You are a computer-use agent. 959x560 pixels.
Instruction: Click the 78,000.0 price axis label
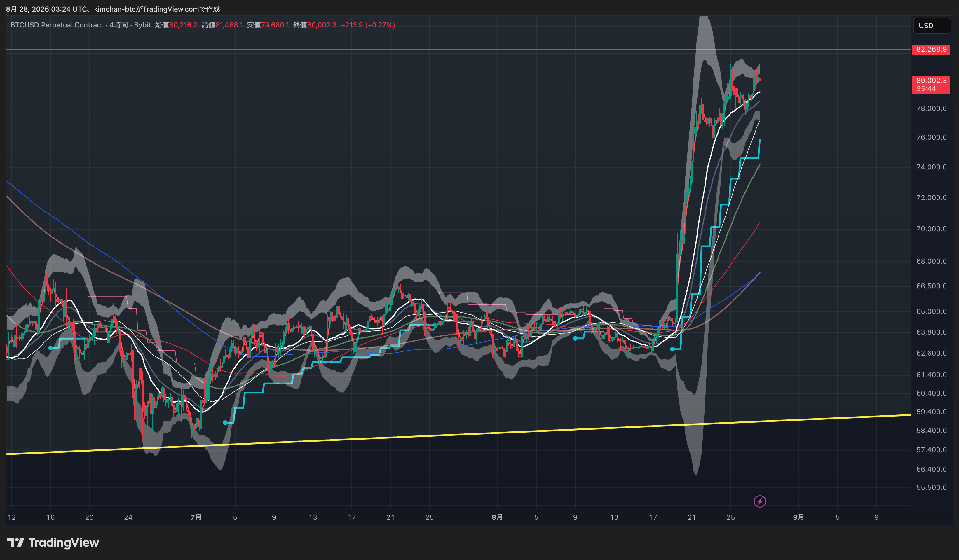coord(931,109)
